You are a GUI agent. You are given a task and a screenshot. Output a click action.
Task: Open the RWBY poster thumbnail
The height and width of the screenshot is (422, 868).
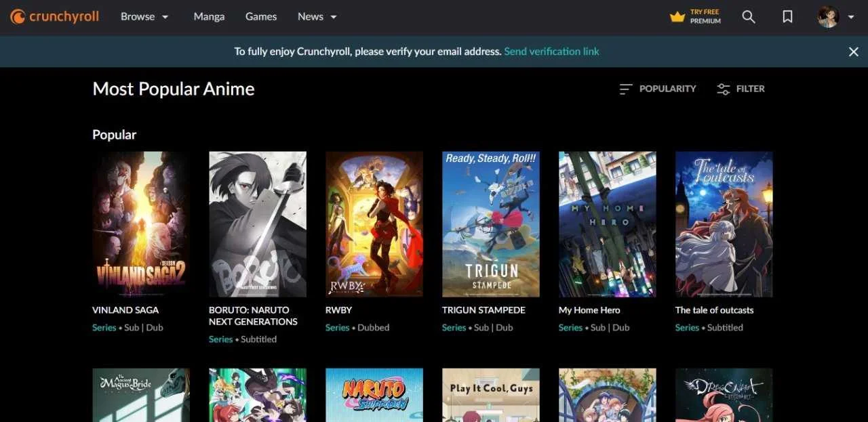point(374,224)
